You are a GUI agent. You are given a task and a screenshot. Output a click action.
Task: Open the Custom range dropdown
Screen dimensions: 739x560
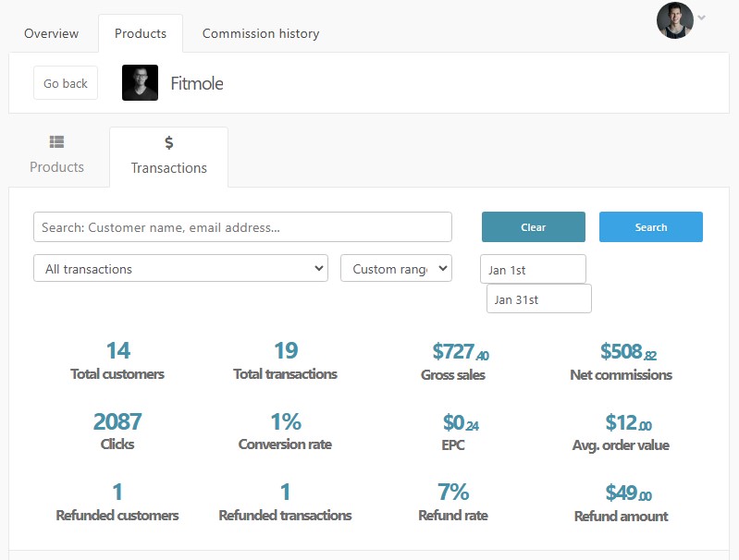[x=397, y=269]
